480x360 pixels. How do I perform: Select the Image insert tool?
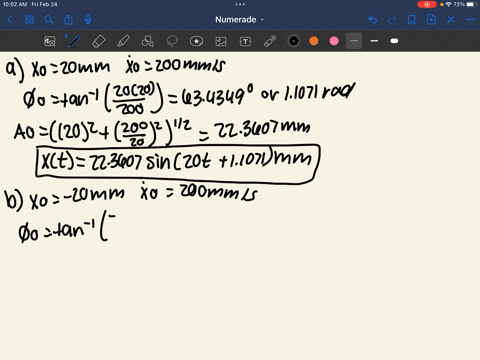[221, 41]
